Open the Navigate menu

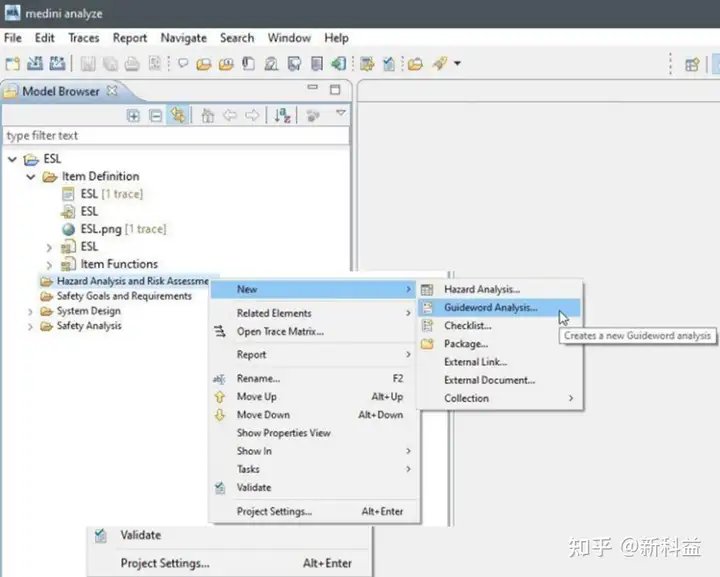click(x=184, y=38)
